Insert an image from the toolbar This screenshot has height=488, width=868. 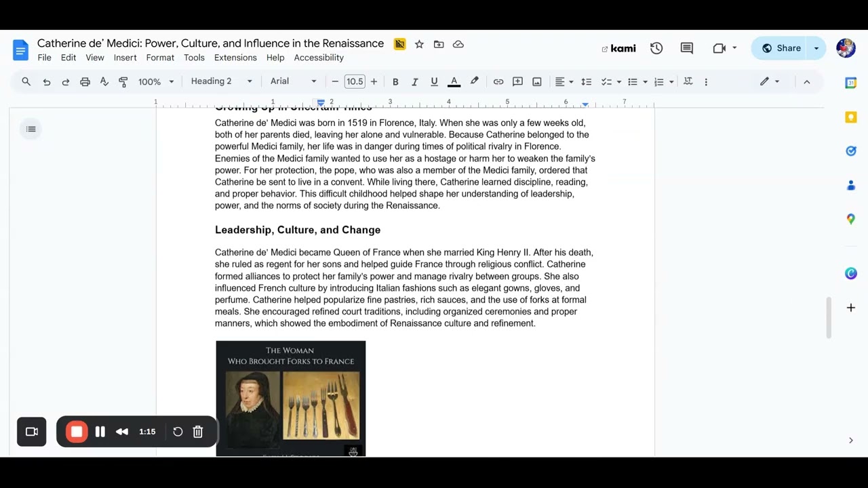[x=537, y=81]
